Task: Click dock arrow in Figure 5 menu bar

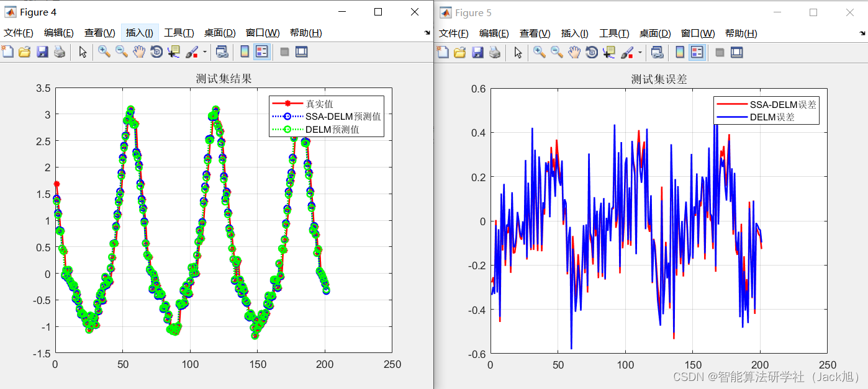Action: pyautogui.click(x=862, y=33)
